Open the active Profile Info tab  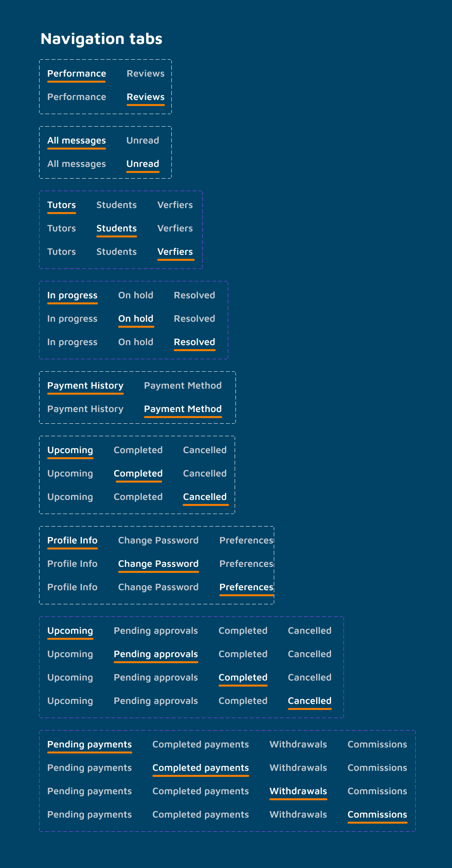(x=72, y=541)
